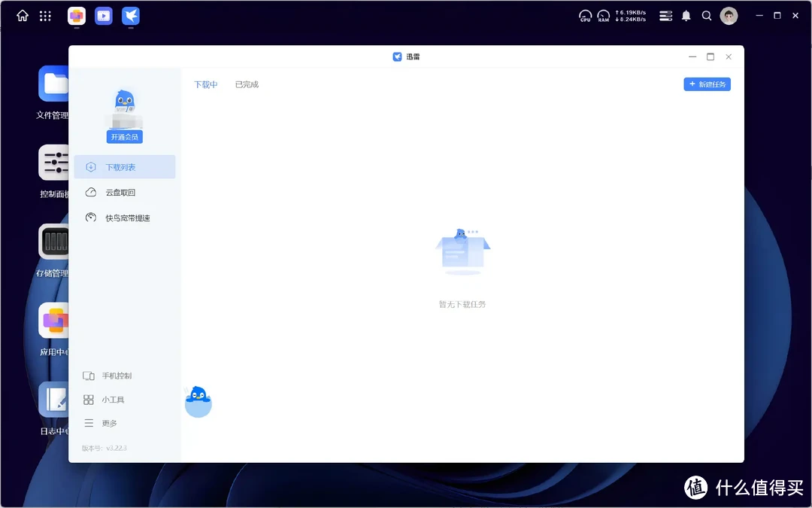Open the 手机控制 phone control feature
Image resolution: width=812 pixels, height=508 pixels.
[x=117, y=376]
